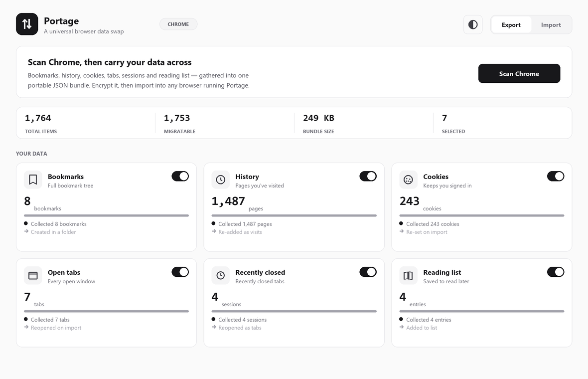Click arrow icon beside 'Reopened as tabs'
588x379 pixels.
[x=214, y=327]
